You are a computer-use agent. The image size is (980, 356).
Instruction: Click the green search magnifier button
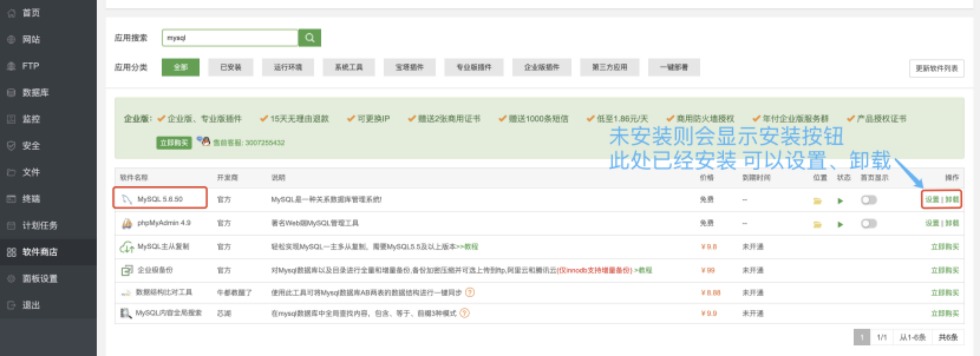coord(310,38)
